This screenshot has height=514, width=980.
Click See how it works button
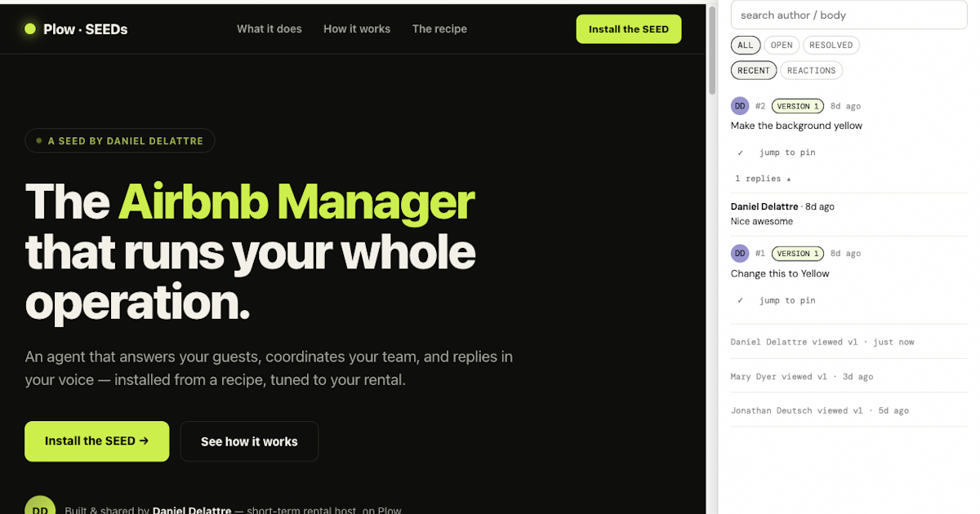coord(249,441)
